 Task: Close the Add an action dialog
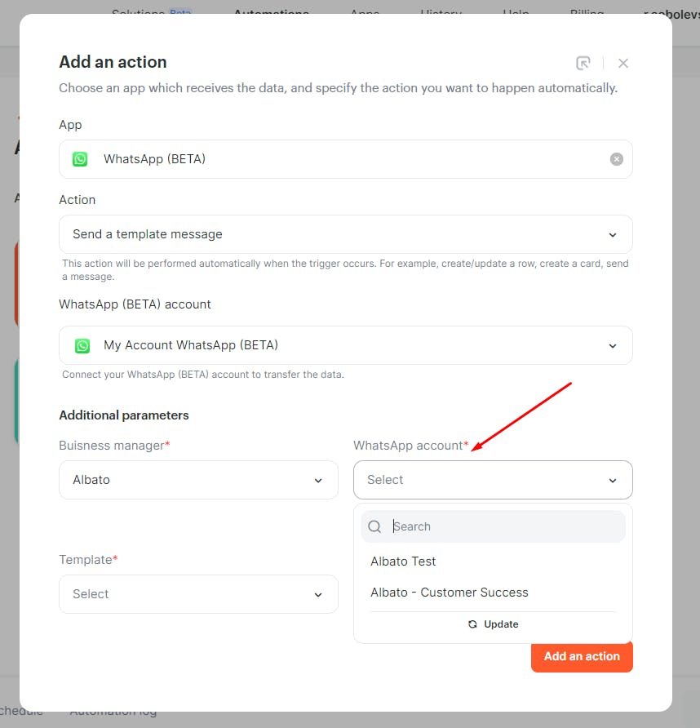pos(623,63)
